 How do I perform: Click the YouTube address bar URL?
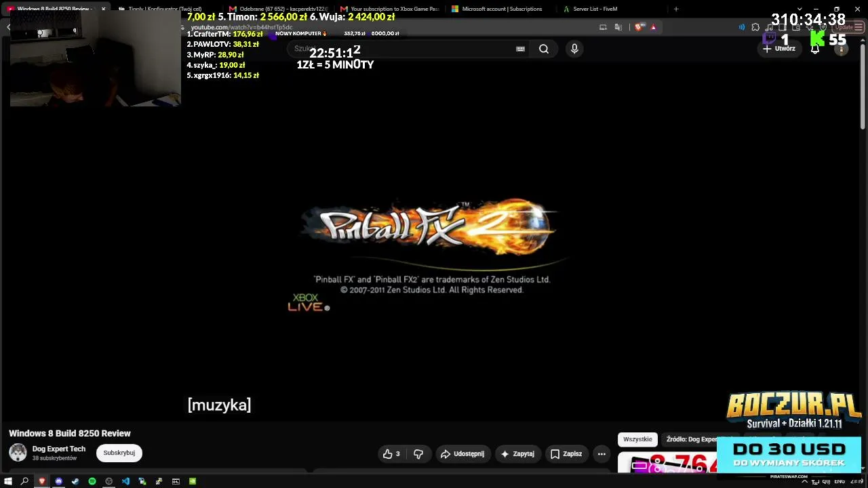point(241,27)
